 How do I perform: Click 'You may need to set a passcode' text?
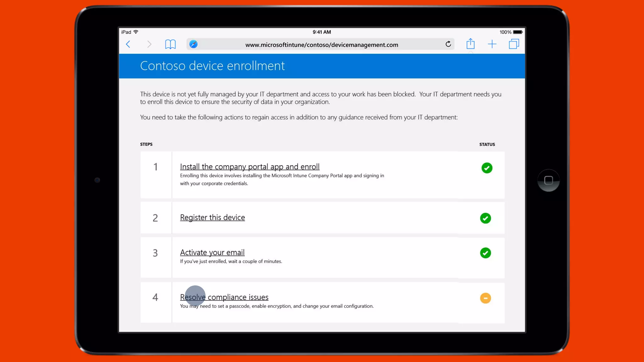(x=277, y=306)
